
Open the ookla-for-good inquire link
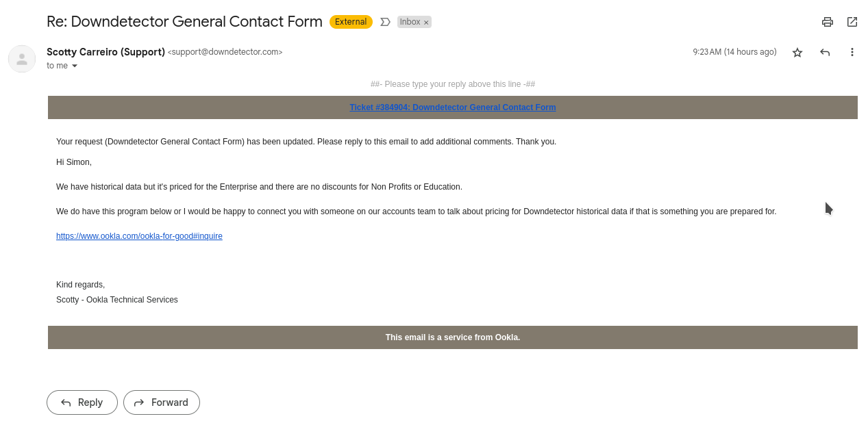[139, 236]
